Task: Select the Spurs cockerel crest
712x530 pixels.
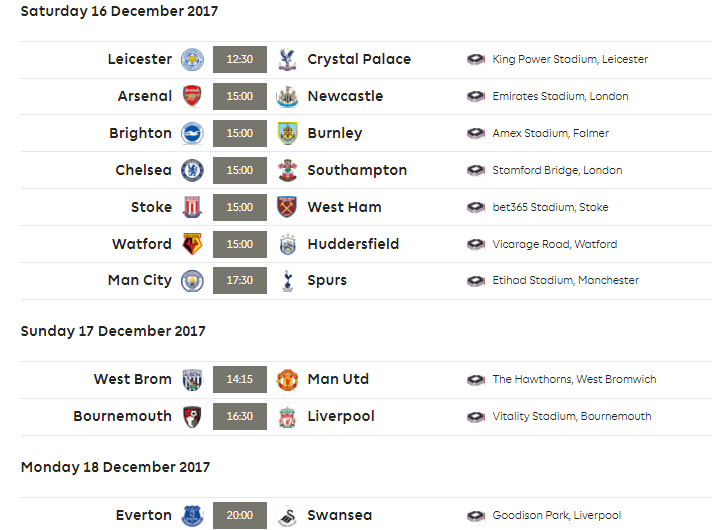Action: [x=287, y=280]
